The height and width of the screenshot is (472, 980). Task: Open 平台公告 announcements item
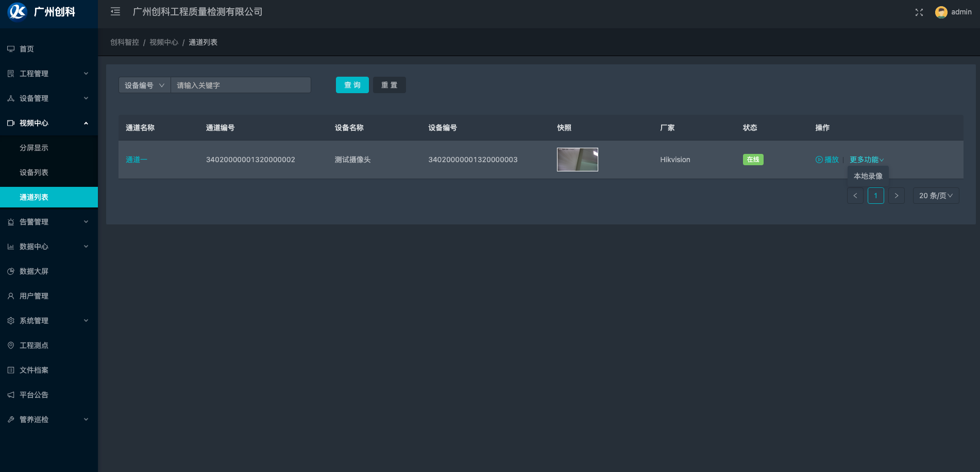click(34, 395)
